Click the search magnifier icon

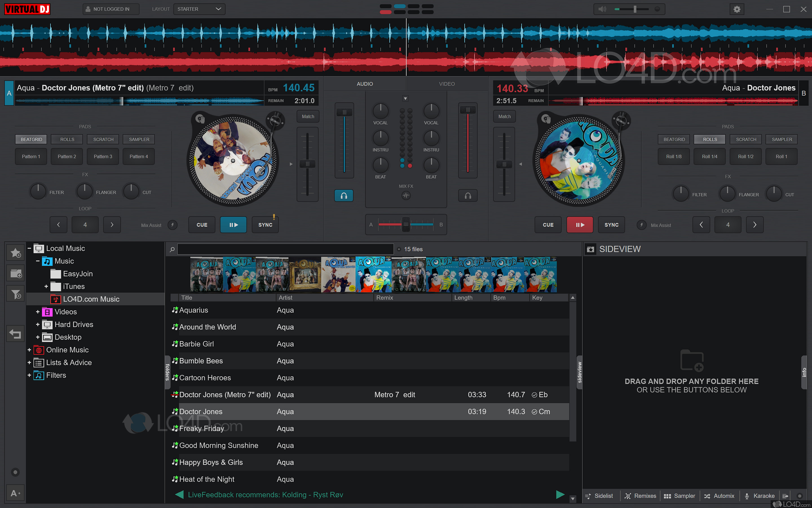172,249
